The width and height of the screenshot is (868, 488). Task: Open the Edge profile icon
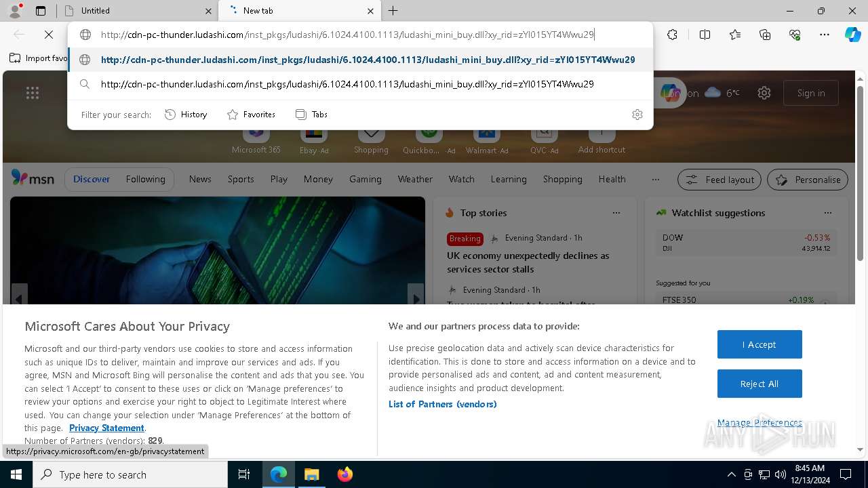tap(15, 11)
